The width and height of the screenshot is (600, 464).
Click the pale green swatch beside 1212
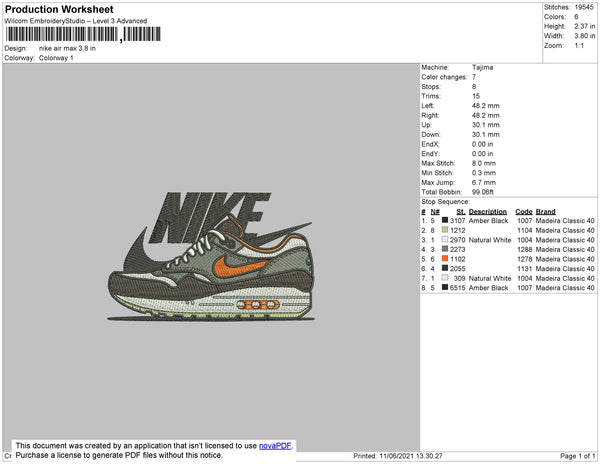[445, 230]
